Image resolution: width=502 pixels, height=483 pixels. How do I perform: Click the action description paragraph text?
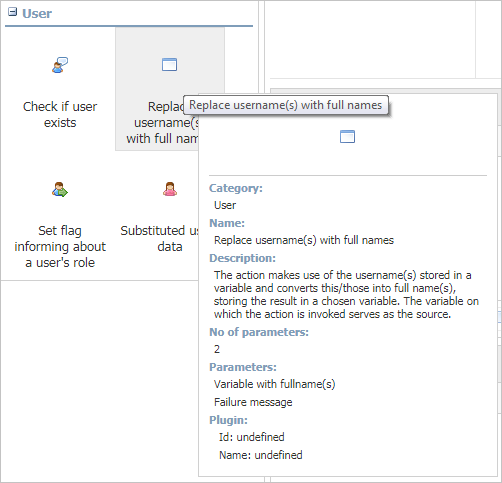[x=346, y=294]
